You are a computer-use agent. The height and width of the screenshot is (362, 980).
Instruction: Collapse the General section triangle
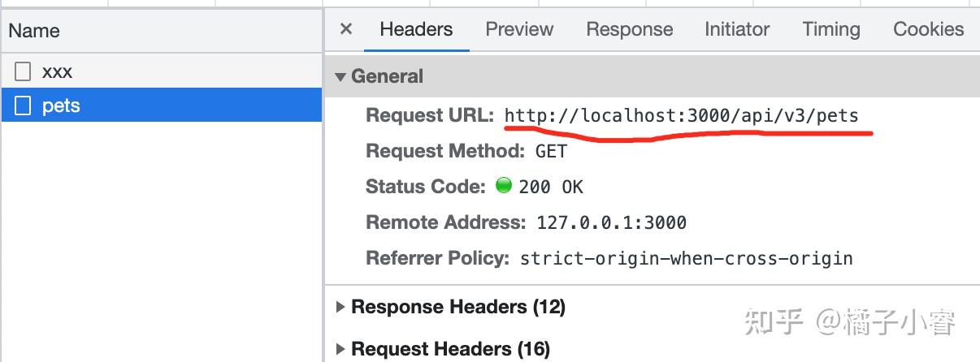point(340,76)
